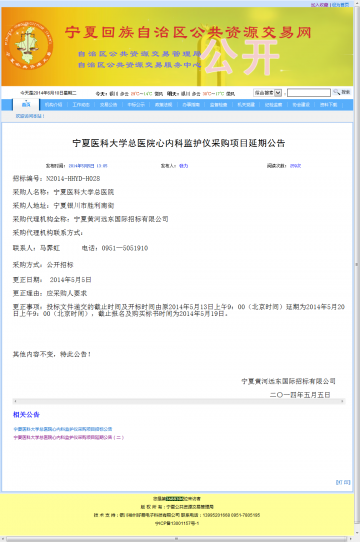Image resolution: width=360 pixels, height=542 pixels.
Task: Open the 工作动态 navigation item
Action: coord(81,105)
